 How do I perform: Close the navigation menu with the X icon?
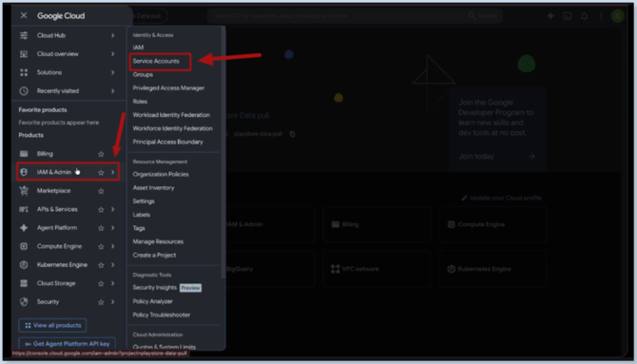coord(24,15)
